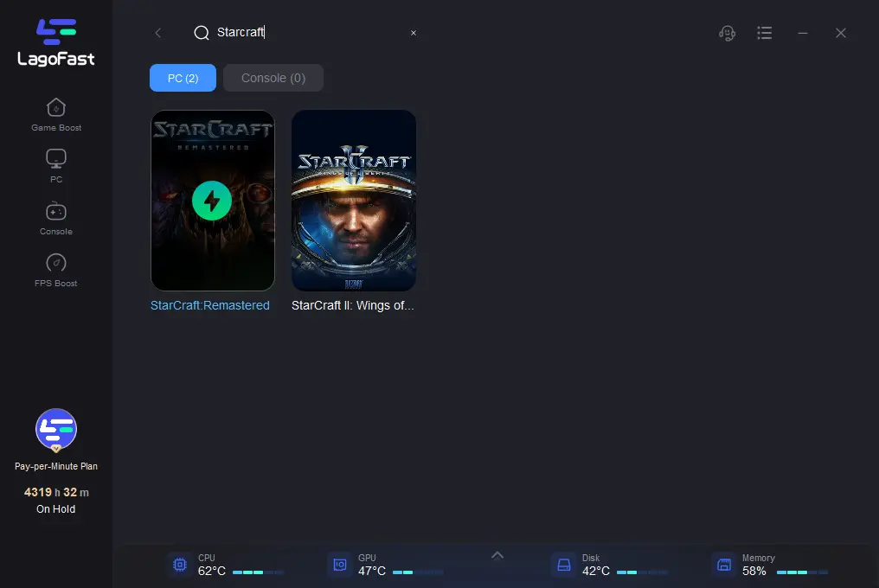Click the GPU temperature usage bar

tap(418, 572)
